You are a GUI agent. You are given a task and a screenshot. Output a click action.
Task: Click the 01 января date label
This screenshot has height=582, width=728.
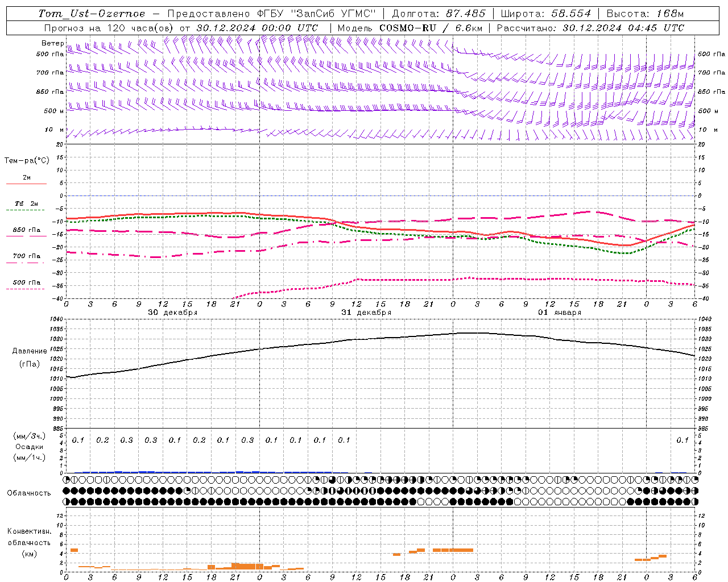tap(560, 313)
